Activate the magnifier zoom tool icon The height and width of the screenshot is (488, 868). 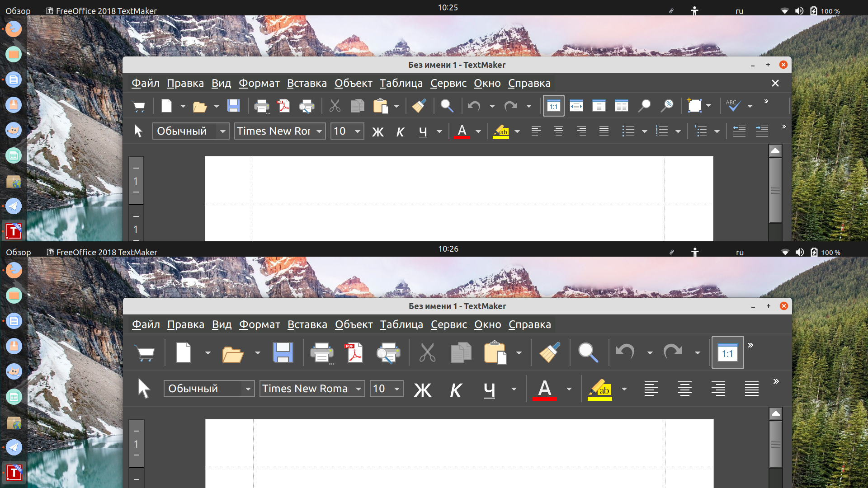coord(644,106)
